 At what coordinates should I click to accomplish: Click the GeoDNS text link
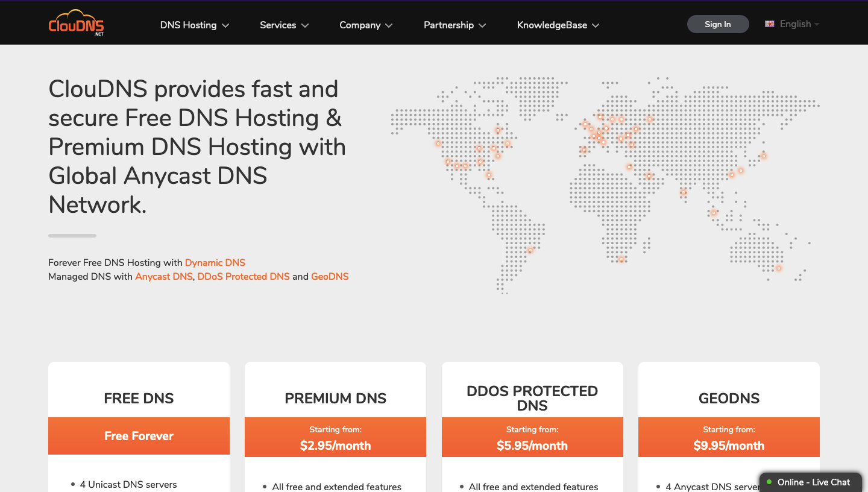tap(330, 277)
